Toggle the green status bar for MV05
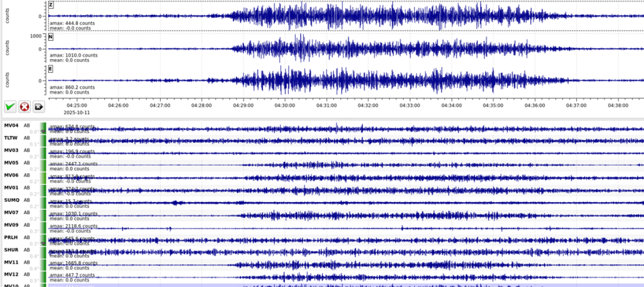The height and width of the screenshot is (287, 644). pos(44,165)
